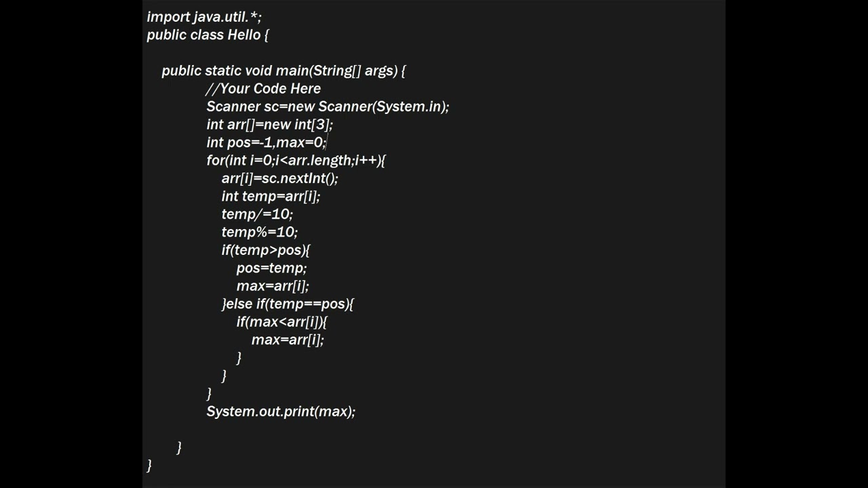Click the System.out.print(max) statement
The image size is (868, 488).
(281, 412)
